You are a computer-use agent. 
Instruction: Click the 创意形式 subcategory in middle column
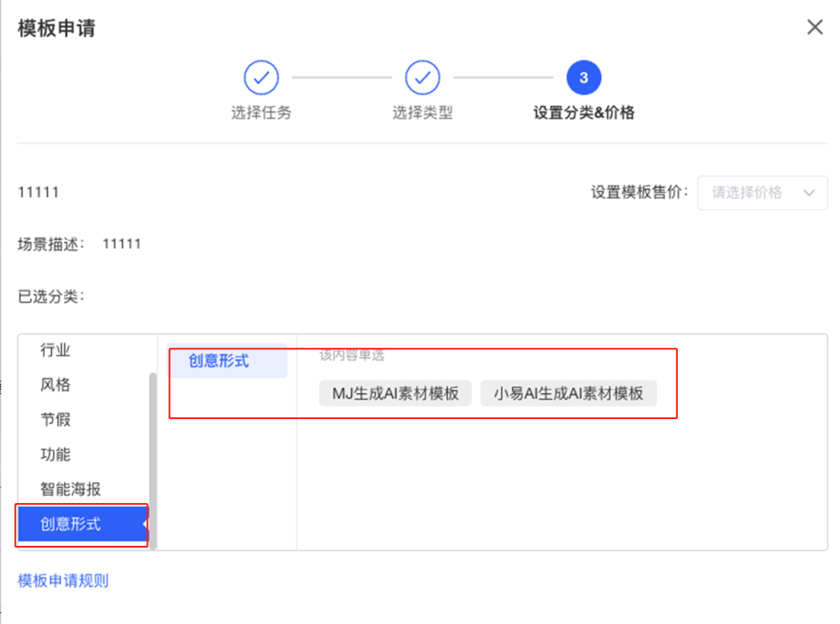pyautogui.click(x=227, y=360)
